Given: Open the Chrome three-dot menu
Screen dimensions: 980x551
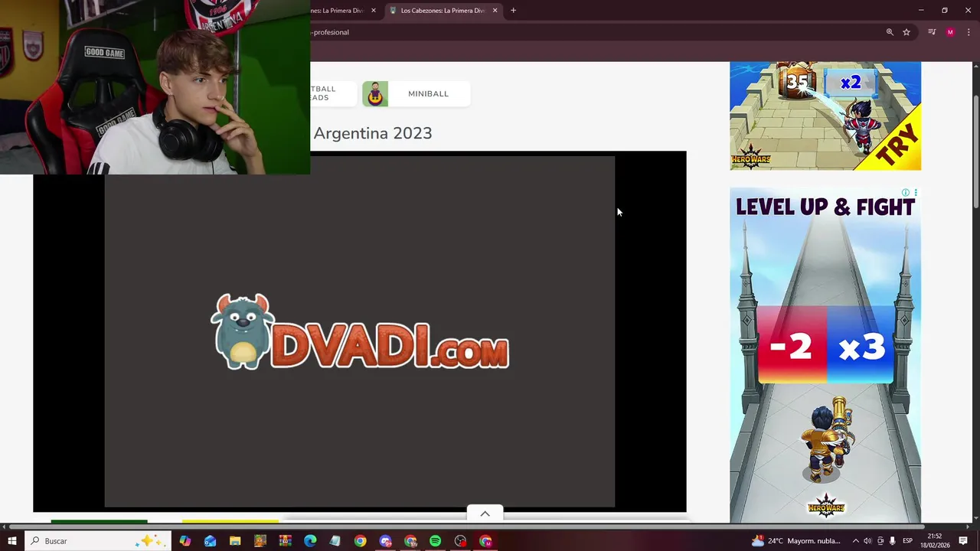Looking at the screenshot, I should (969, 32).
